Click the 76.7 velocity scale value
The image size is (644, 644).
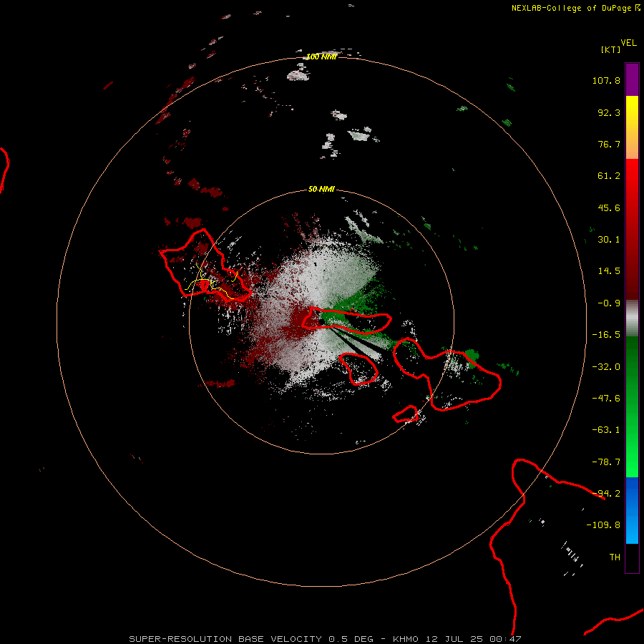coord(609,144)
